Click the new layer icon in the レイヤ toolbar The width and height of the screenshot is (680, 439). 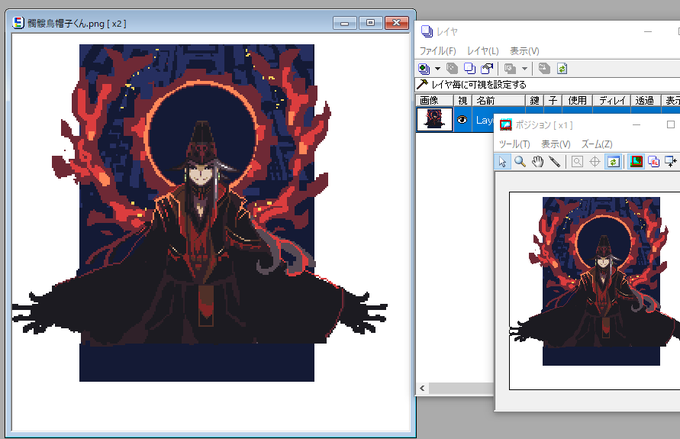424,69
